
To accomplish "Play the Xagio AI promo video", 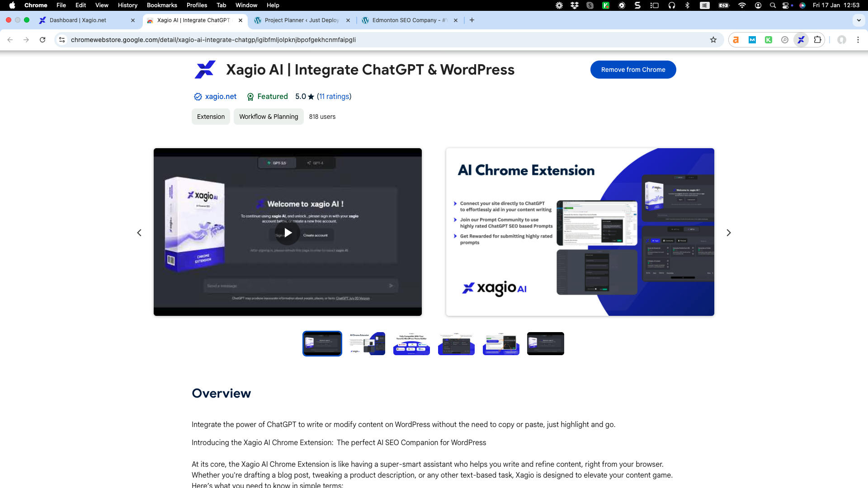I will [x=288, y=233].
